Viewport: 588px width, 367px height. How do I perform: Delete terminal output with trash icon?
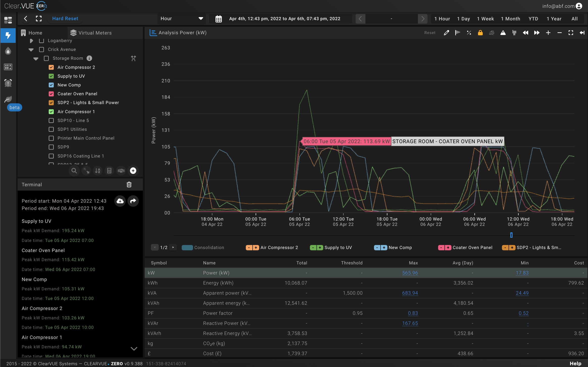click(129, 185)
